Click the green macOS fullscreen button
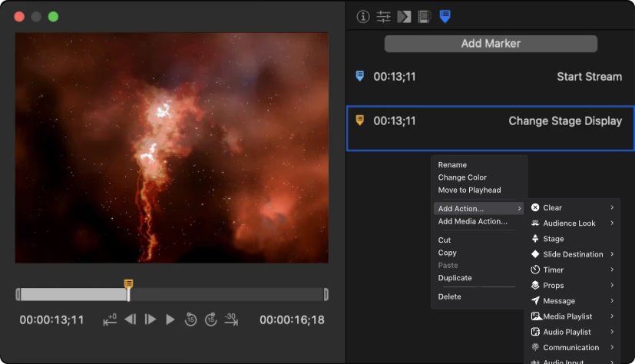 pos(53,17)
